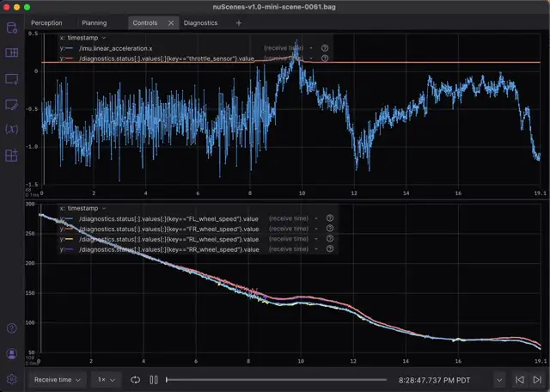Viewport: 550px width, 392px height.
Task: Open the settings gear icon
Action: (11, 378)
